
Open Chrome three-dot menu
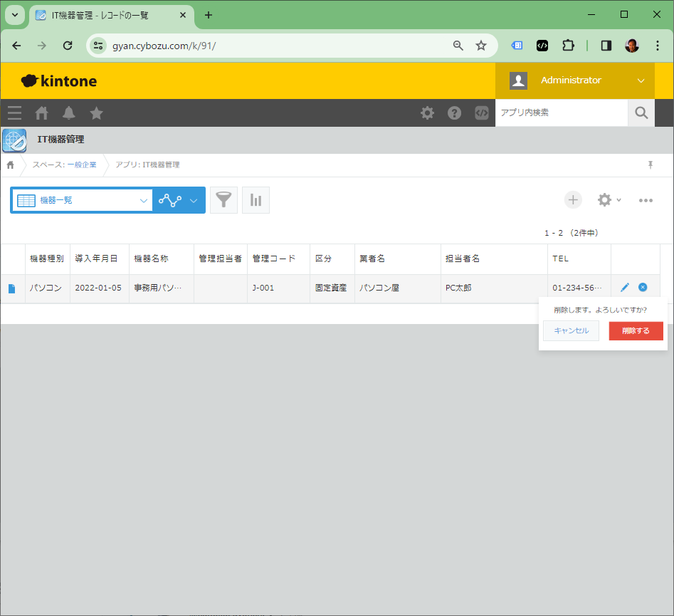click(657, 46)
